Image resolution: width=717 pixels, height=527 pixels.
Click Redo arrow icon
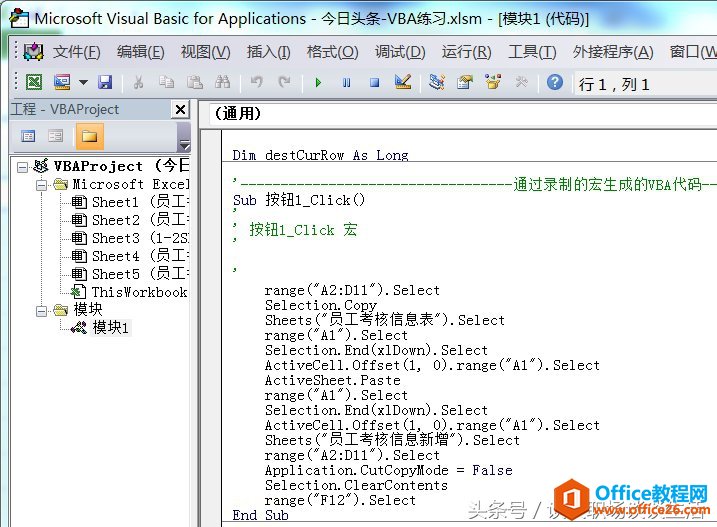coord(284,82)
